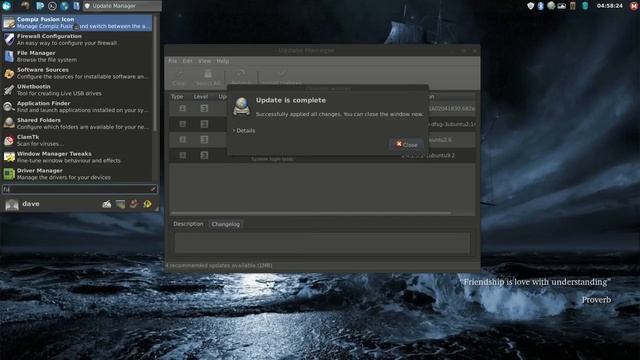This screenshot has height=360, width=640.
Task: Click the globe package icon in the dialog
Action: tap(241, 107)
